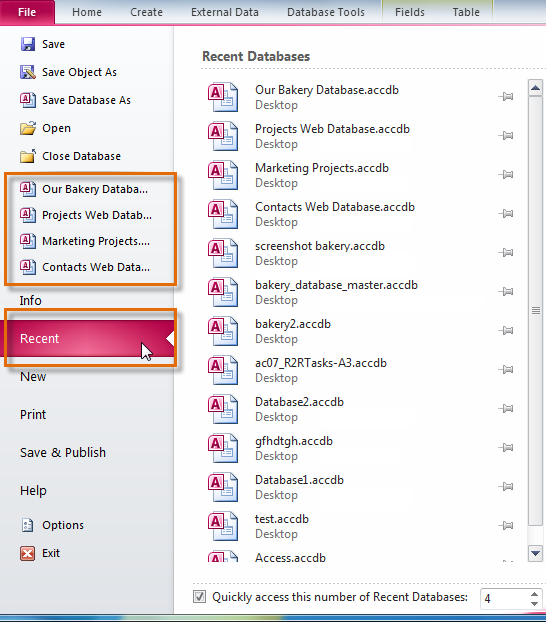
Task: Click the Access icon for ac07_R2RTasks-A3.accdb
Action: point(223,370)
